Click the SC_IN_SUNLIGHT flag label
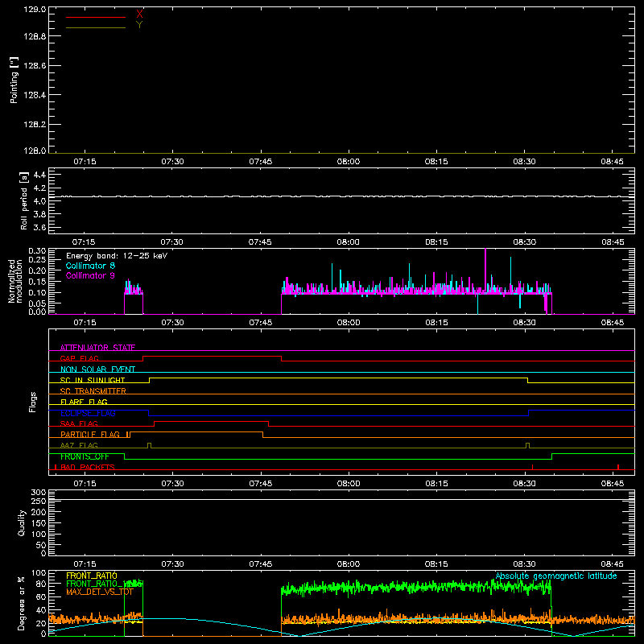The image size is (644, 644). pos(93,380)
